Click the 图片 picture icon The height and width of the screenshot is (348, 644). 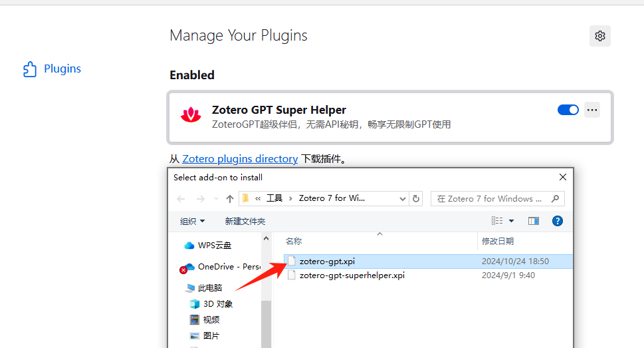point(195,335)
